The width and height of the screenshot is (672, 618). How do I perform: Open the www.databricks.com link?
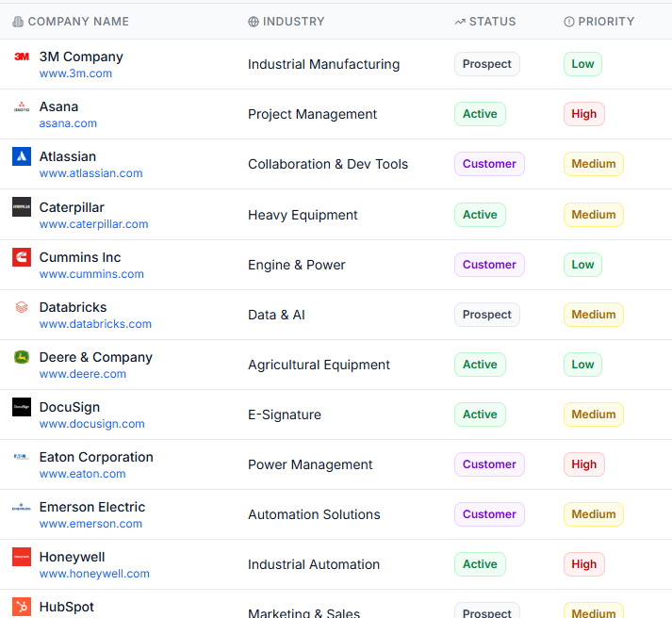[95, 324]
